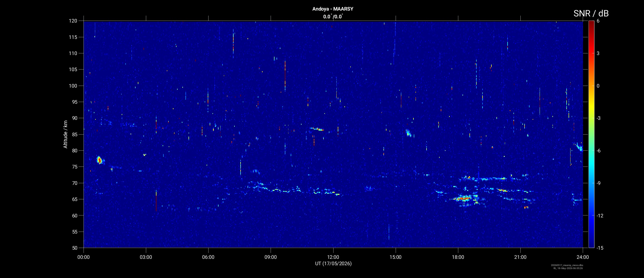Image resolution: width=644 pixels, height=278 pixels.
Task: Click the time tick label "21:00"
Action: [520, 257]
